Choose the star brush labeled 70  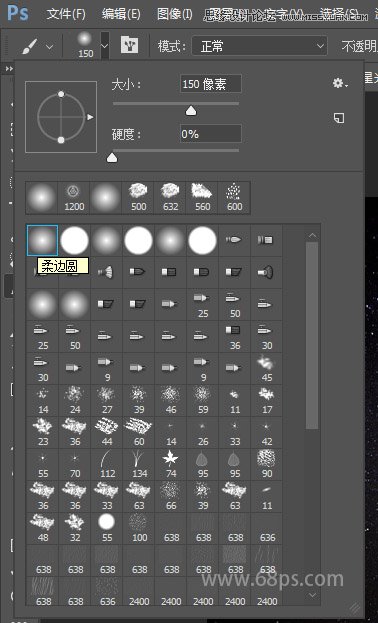coord(75,465)
